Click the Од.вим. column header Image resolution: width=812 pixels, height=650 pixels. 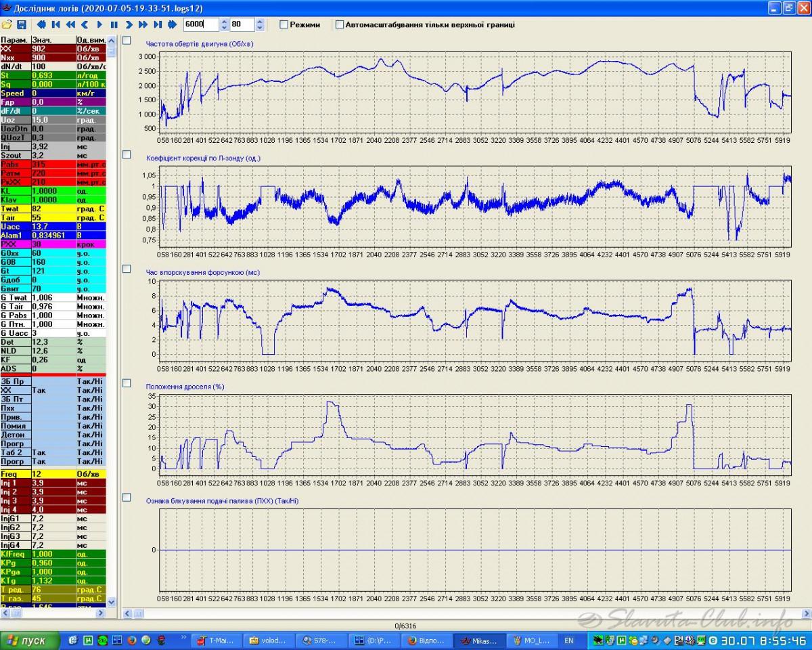pos(91,40)
